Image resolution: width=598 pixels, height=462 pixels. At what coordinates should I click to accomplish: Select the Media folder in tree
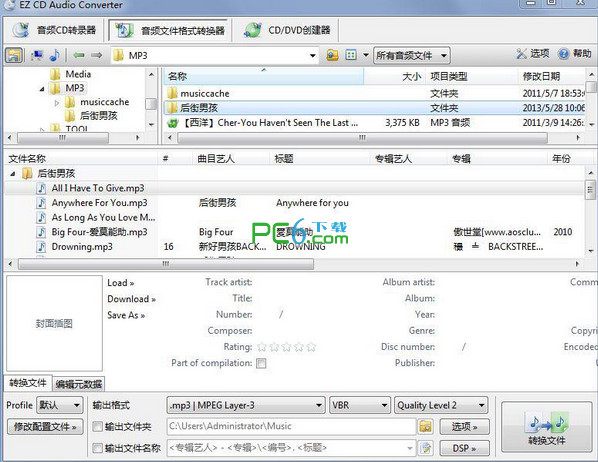[x=78, y=74]
